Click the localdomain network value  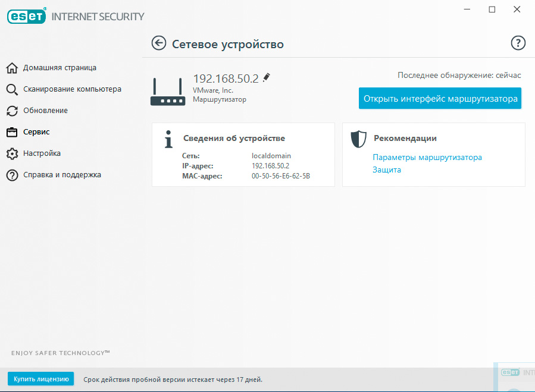271,156
